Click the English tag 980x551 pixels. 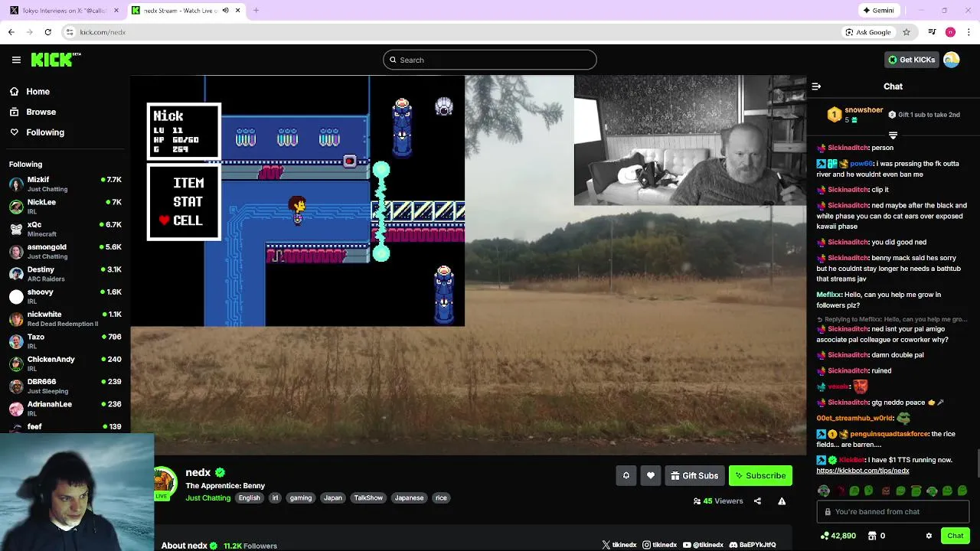[x=249, y=498]
